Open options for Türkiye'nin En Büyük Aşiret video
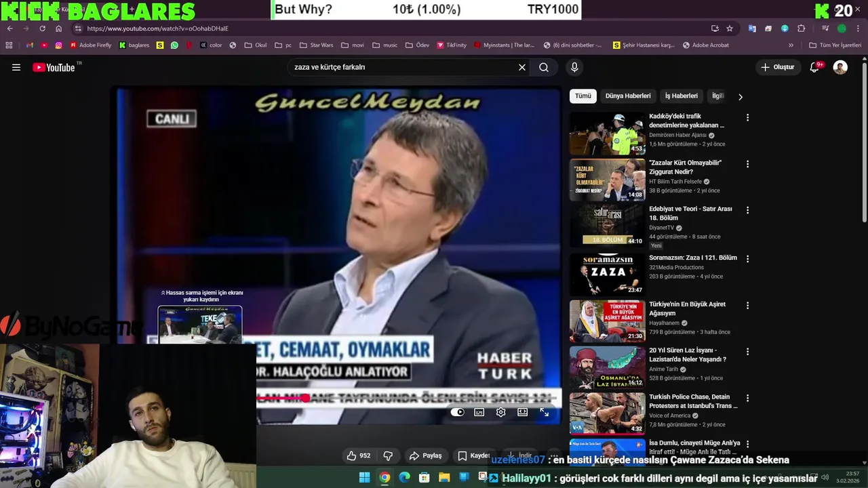Screen dimensions: 868x488 pyautogui.click(x=747, y=305)
